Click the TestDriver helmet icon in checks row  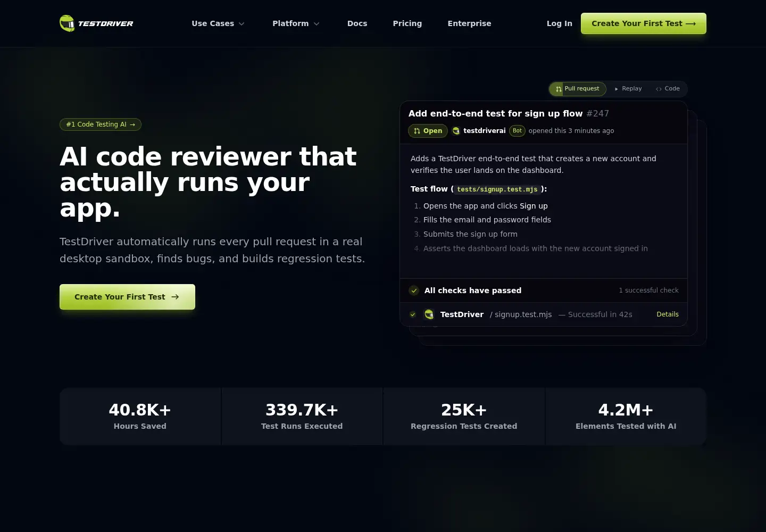[x=429, y=314]
